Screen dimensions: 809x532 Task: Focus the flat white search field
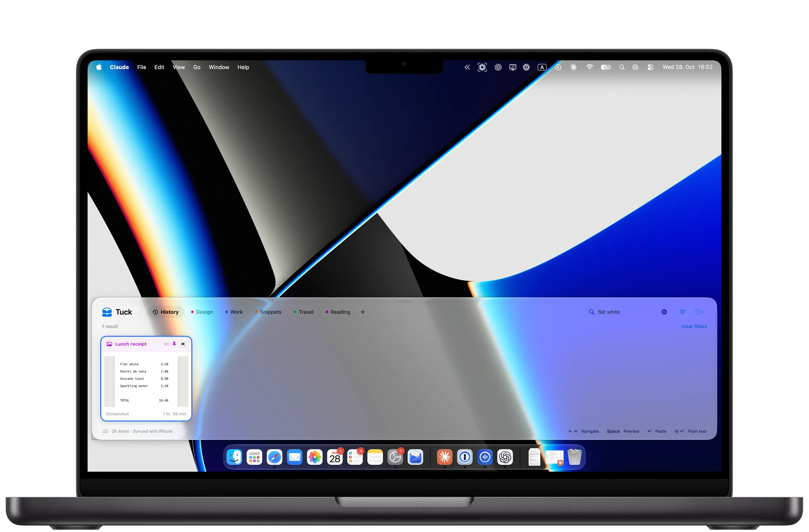[627, 312]
